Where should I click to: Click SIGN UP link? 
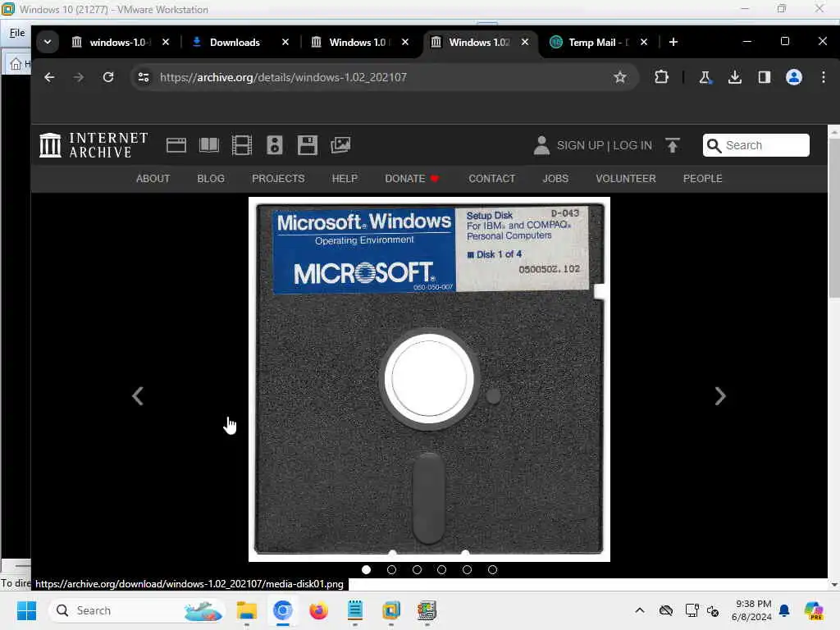pos(580,145)
